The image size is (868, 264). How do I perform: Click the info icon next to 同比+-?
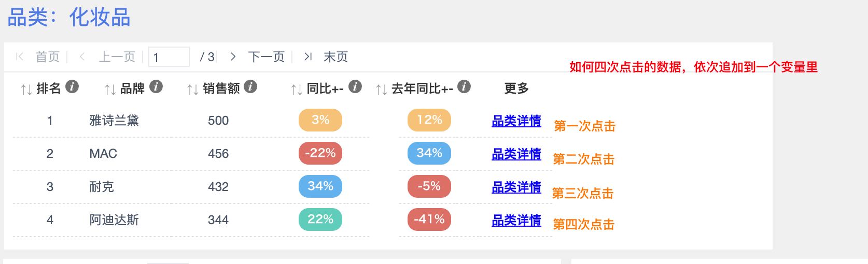355,86
